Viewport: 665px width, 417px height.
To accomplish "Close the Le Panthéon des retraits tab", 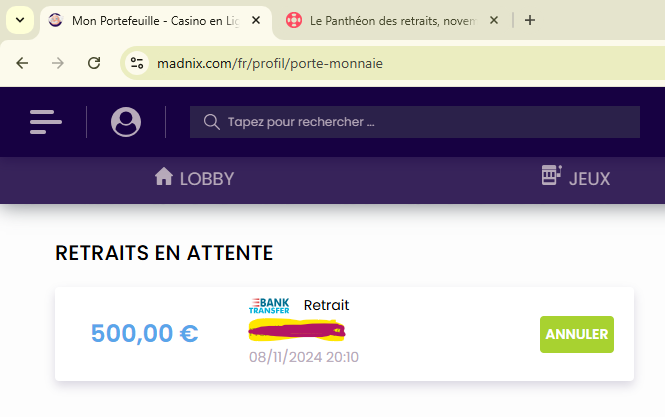I will click(x=494, y=20).
